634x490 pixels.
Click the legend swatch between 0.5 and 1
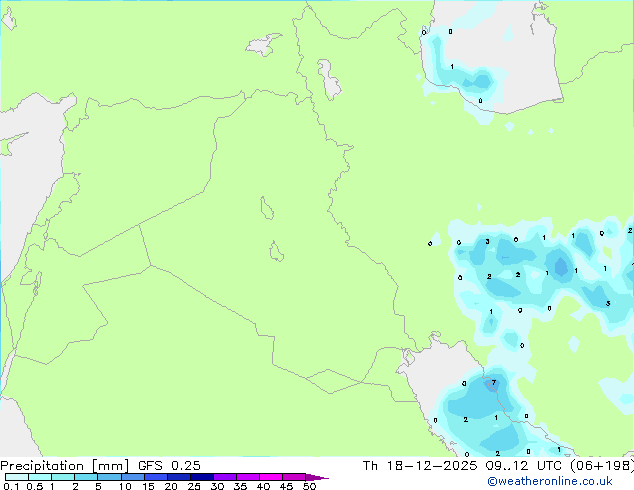(40, 477)
